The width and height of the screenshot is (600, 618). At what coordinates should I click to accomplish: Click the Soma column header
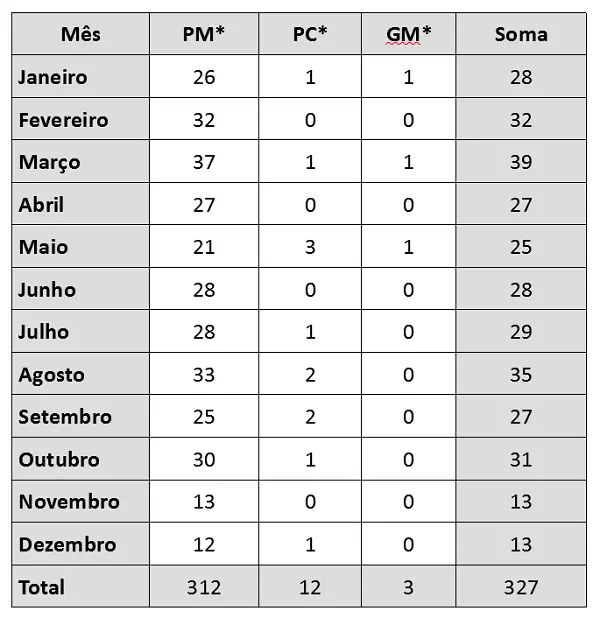(521, 35)
